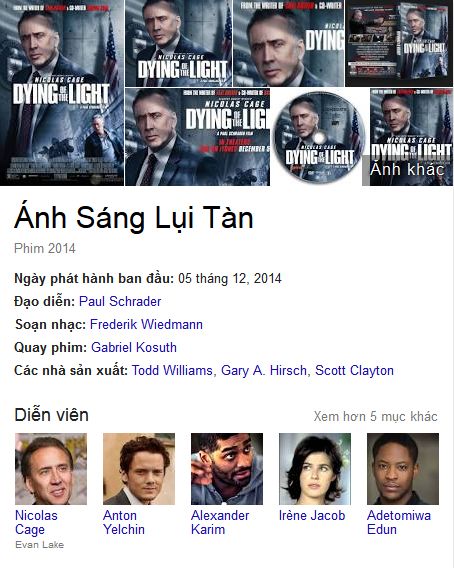Open producer Scott Clayton link
The height and width of the screenshot is (568, 454).
(354, 371)
